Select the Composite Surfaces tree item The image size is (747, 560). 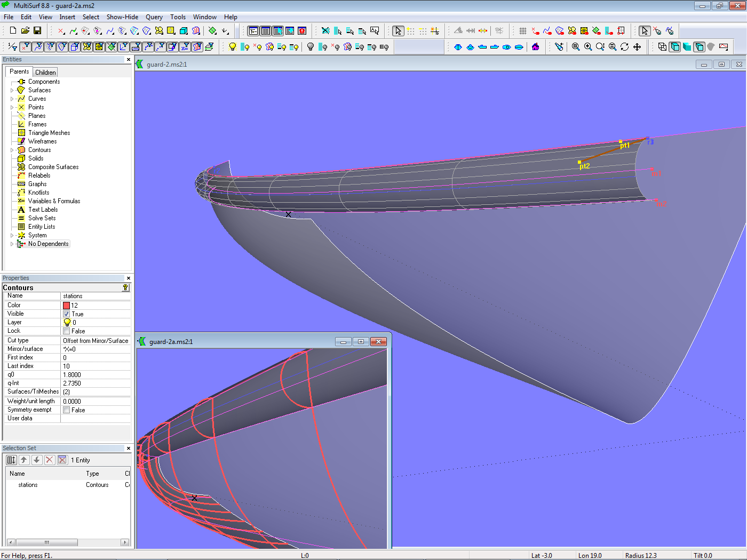(53, 167)
